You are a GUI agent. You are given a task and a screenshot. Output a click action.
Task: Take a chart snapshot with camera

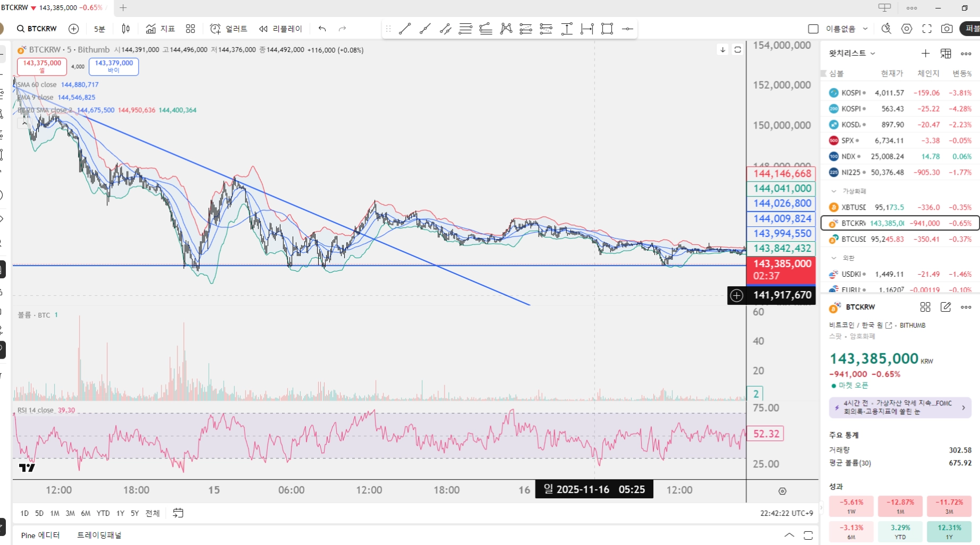tap(947, 29)
